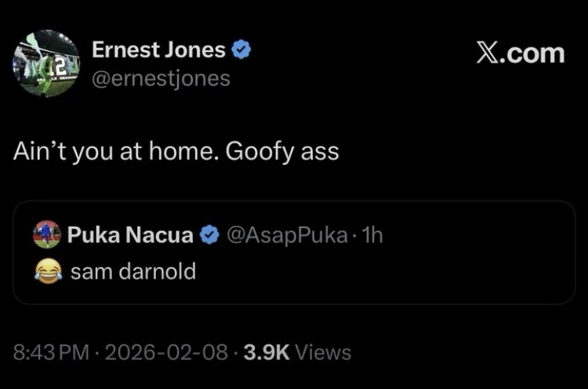Click the 8:43 PM post time
Image resolution: width=588 pixels, height=389 pixels.
[x=52, y=352]
